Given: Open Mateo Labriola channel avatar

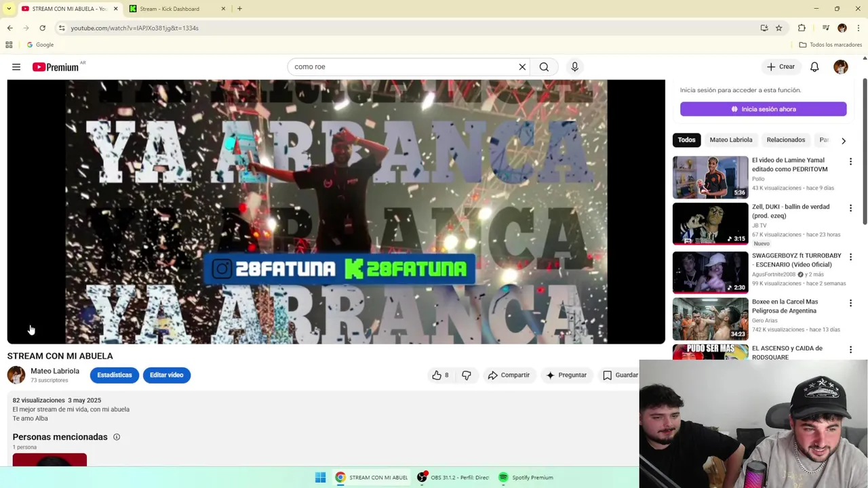Looking at the screenshot, I should pos(16,375).
